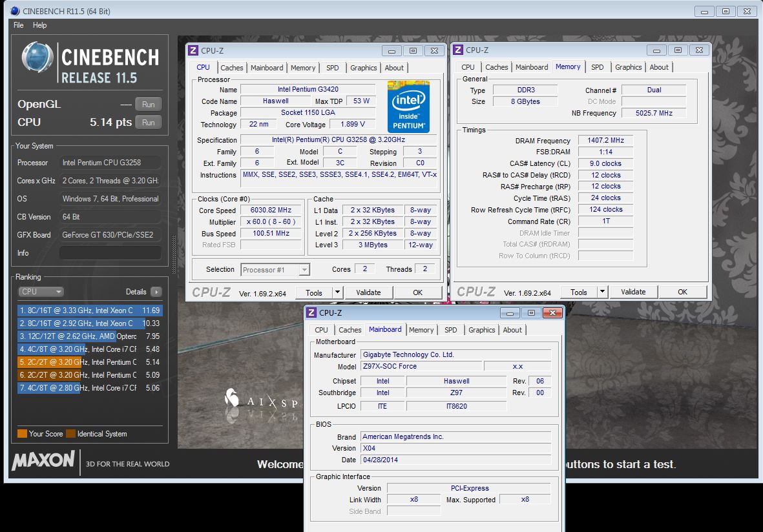
Task: Select Caches tab in Mainboard CPU-Z window
Action: (x=350, y=330)
